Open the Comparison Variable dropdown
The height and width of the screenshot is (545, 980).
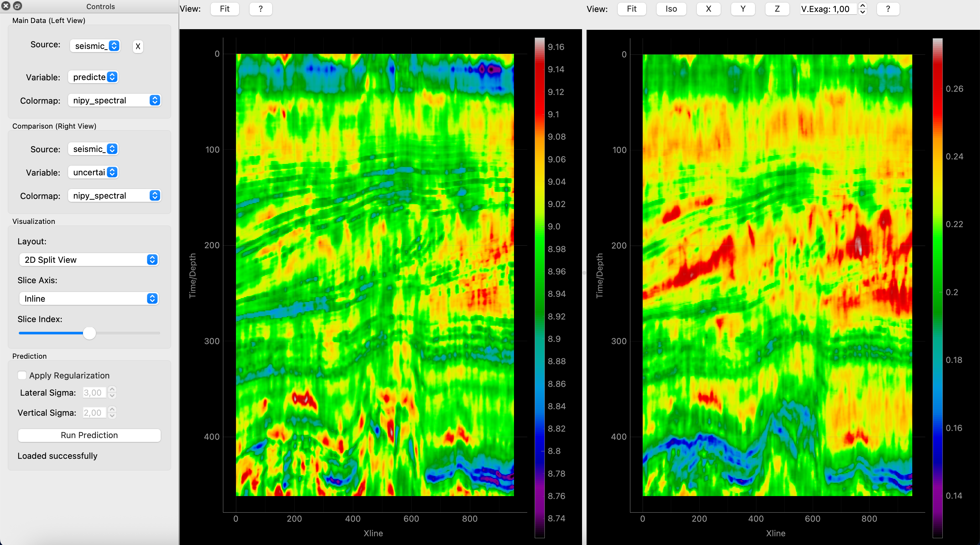(93, 172)
